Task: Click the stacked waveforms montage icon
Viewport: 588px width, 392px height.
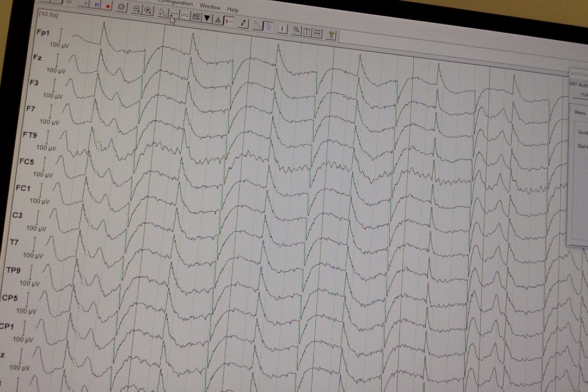Action: pyautogui.click(x=196, y=17)
